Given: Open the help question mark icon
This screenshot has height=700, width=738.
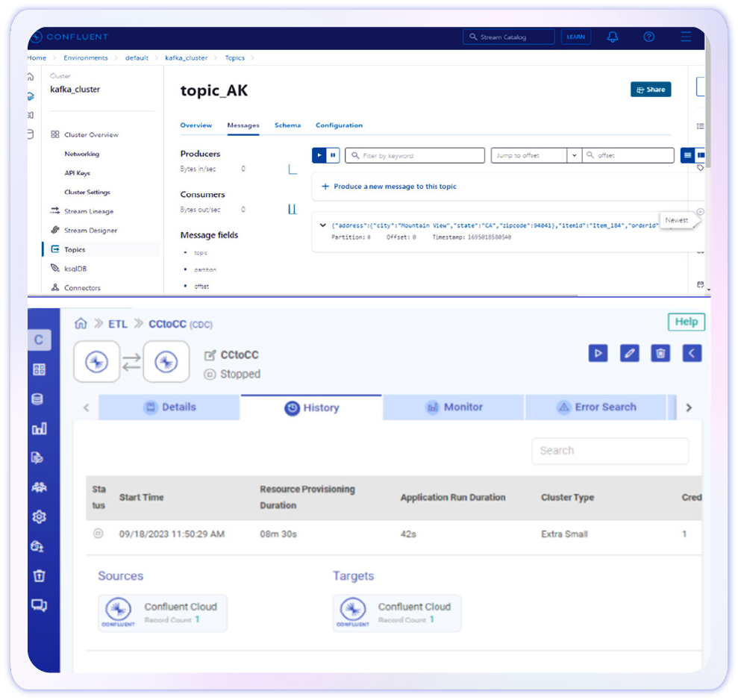Looking at the screenshot, I should pos(648,37).
